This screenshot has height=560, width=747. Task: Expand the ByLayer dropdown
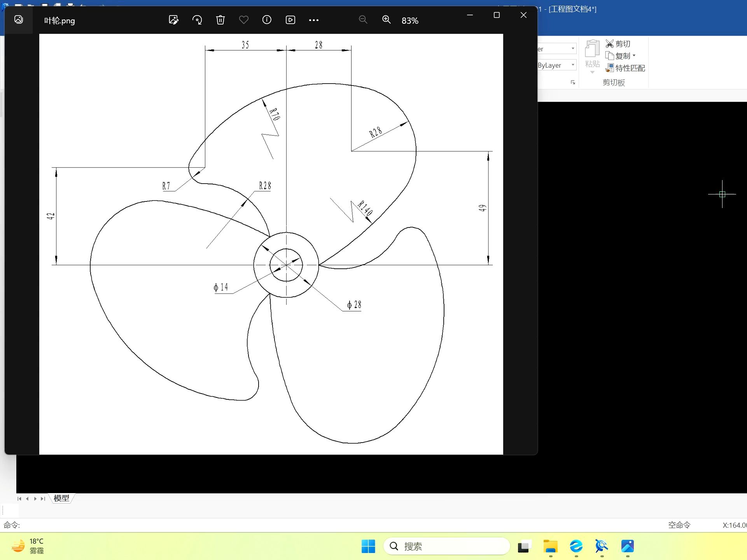[573, 65]
